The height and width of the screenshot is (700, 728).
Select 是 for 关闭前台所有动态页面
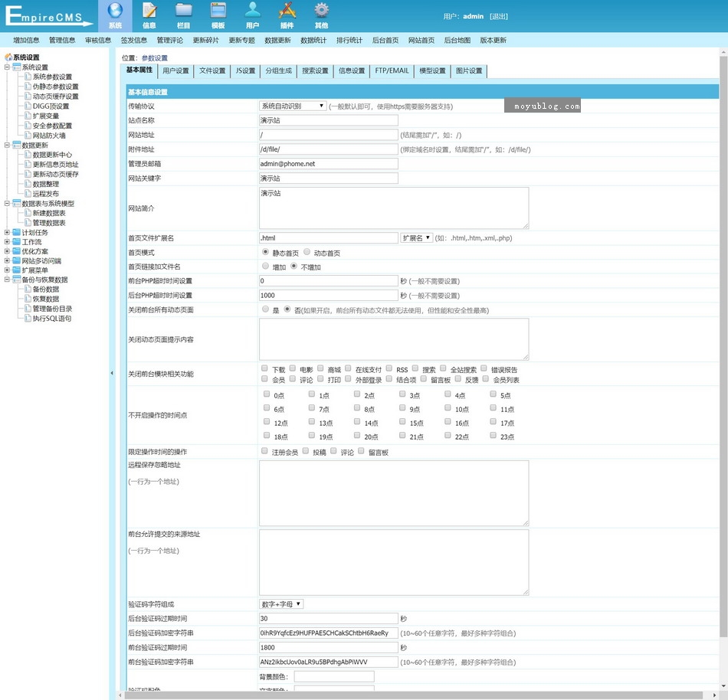click(266, 309)
